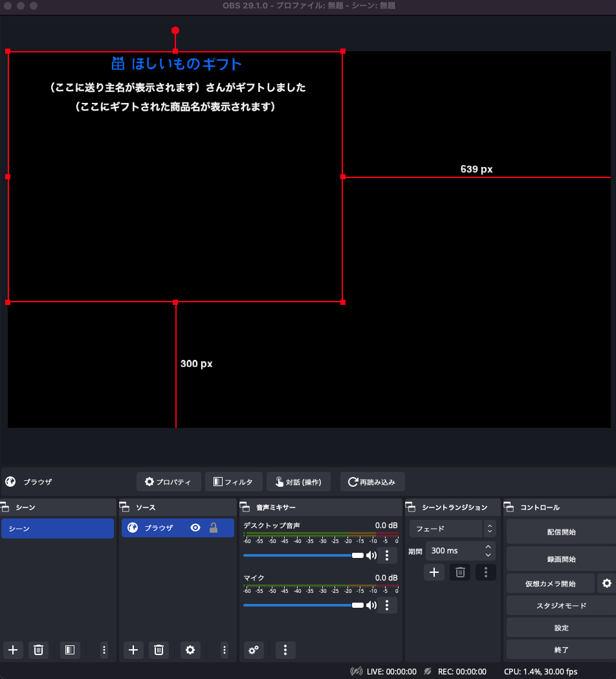Viewport: 616px width, 679px height.
Task: Click the 録画開始 button
Action: [x=560, y=559]
